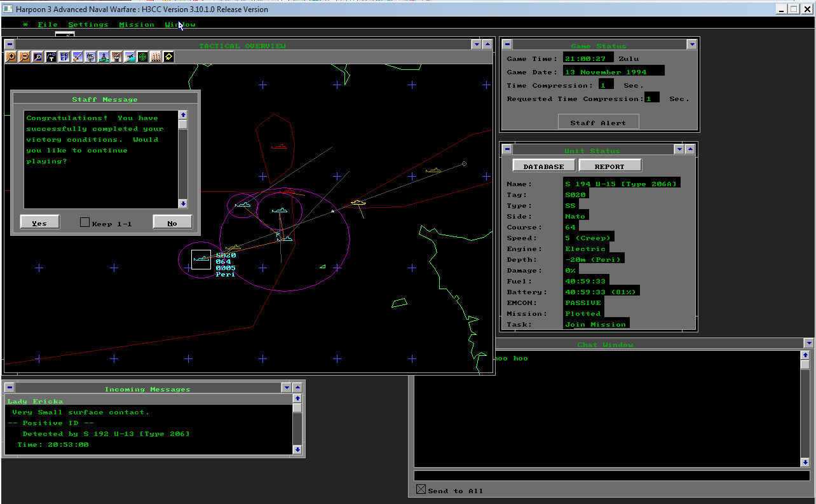
Task: Click the Staff Alert button
Action: coord(599,122)
